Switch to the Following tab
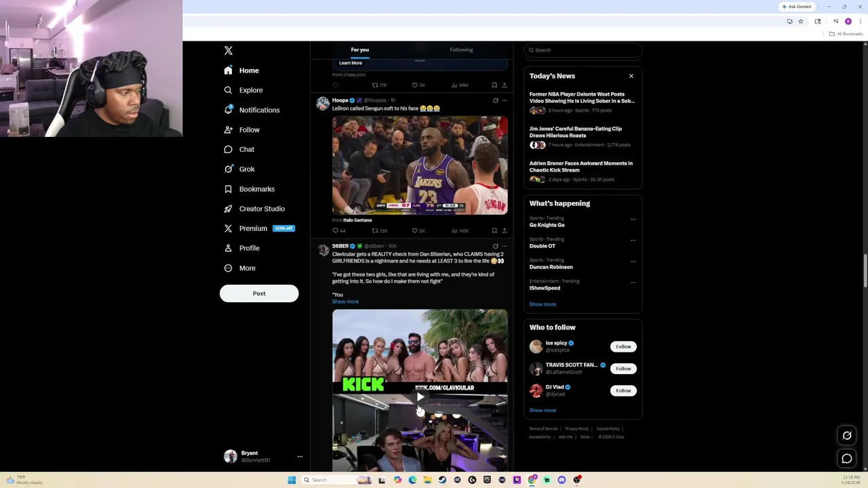This screenshot has height=488, width=868. pos(461,50)
